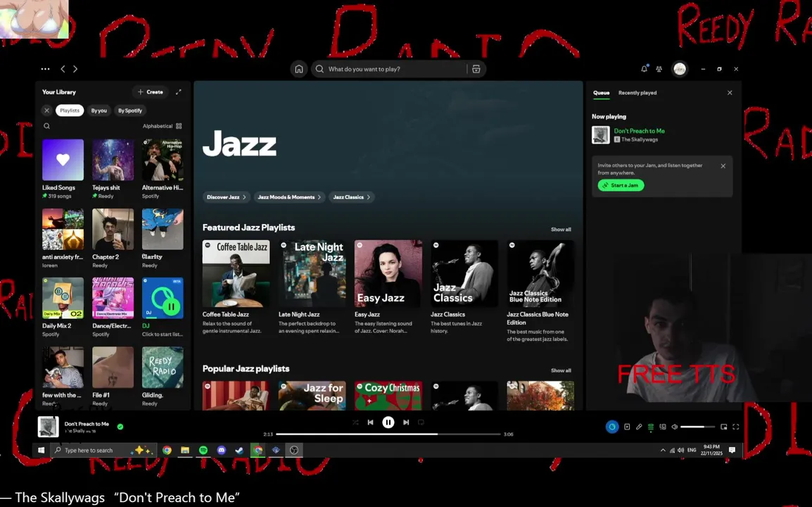Open the Jazz for Sleep playlist card
812x507 pixels.
312,396
